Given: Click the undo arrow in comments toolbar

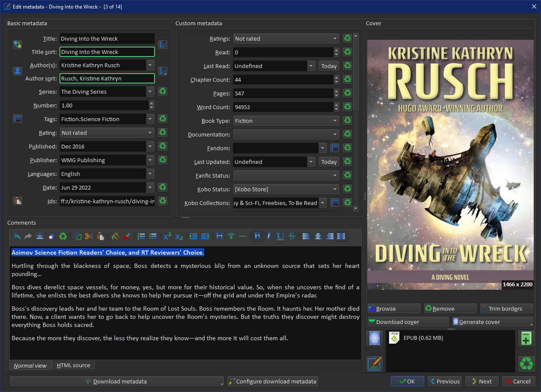Looking at the screenshot, I should coord(17,236).
